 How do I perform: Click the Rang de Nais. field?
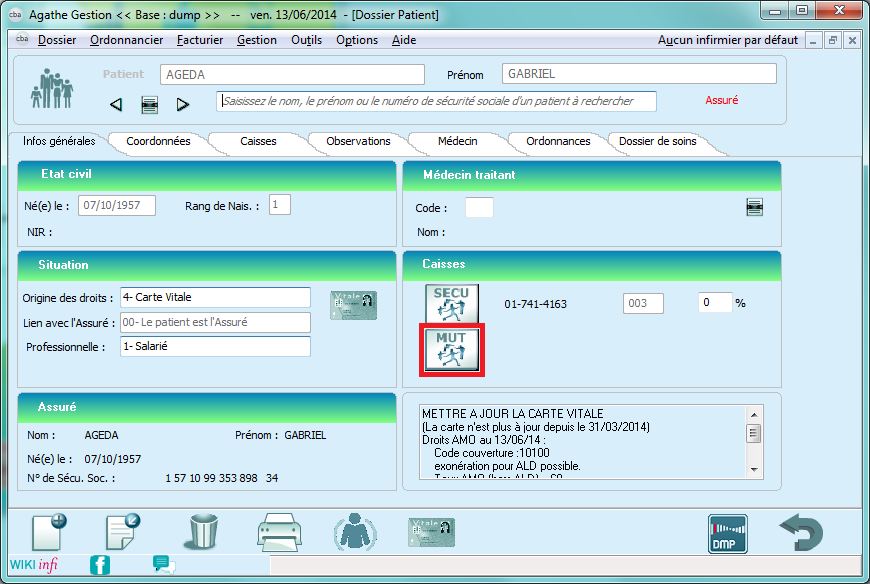pyautogui.click(x=280, y=205)
